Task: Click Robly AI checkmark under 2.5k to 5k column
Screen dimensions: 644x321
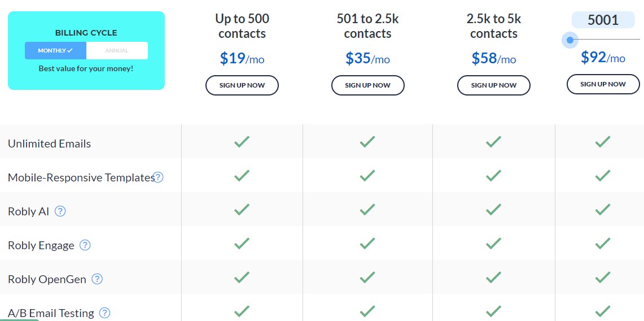Action: pyautogui.click(x=493, y=210)
